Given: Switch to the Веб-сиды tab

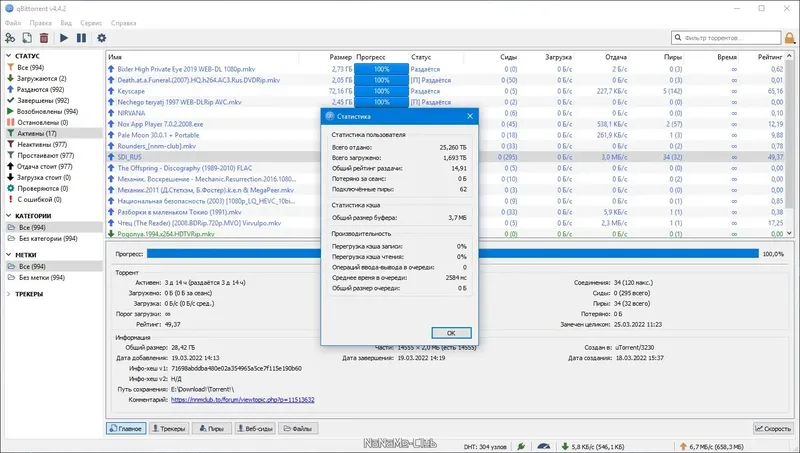Looking at the screenshot, I should point(255,429).
